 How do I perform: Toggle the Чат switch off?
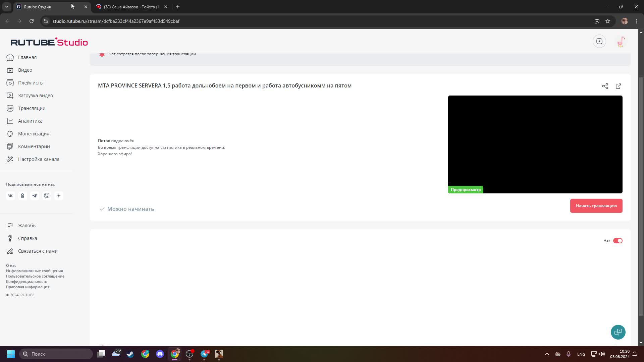pos(618,241)
